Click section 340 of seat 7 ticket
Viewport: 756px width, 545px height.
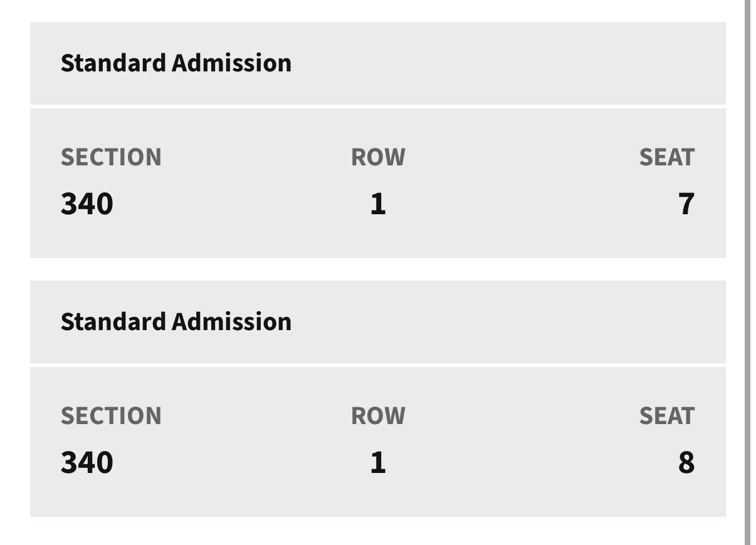(87, 204)
